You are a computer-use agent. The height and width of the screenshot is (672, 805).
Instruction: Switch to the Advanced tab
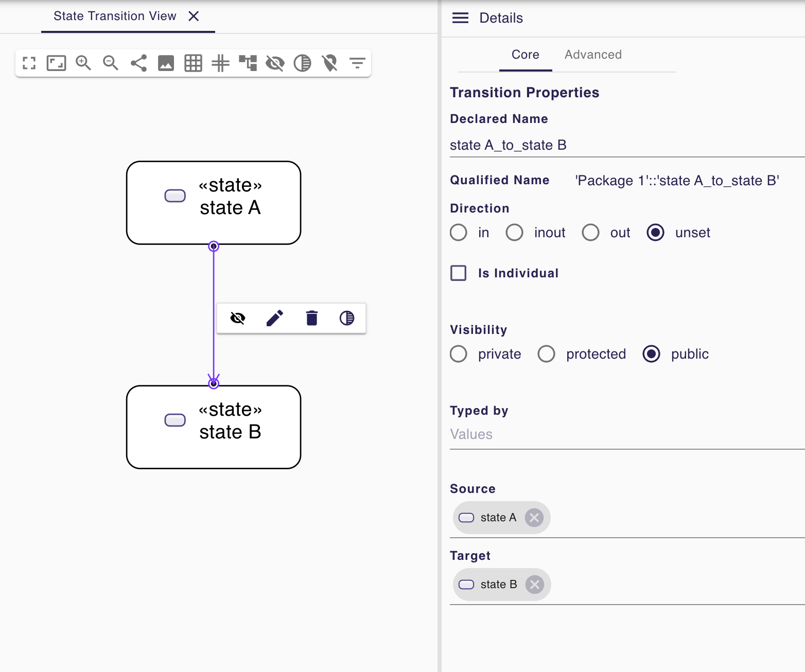(x=593, y=55)
